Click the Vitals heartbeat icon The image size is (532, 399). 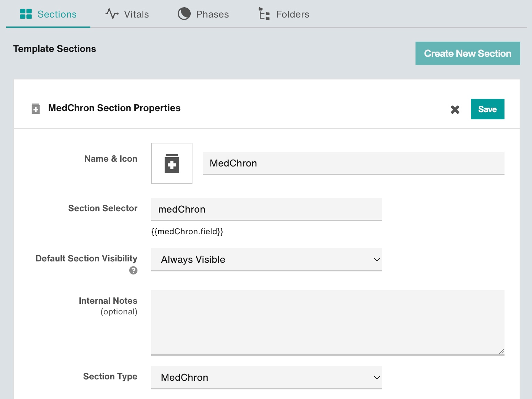point(111,14)
